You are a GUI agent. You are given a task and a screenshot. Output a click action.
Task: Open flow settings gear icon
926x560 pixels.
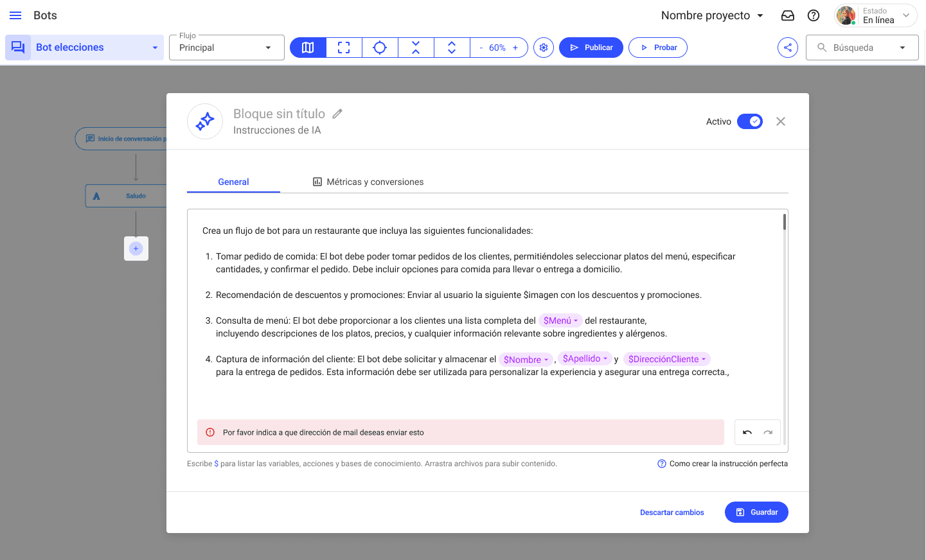click(x=544, y=48)
